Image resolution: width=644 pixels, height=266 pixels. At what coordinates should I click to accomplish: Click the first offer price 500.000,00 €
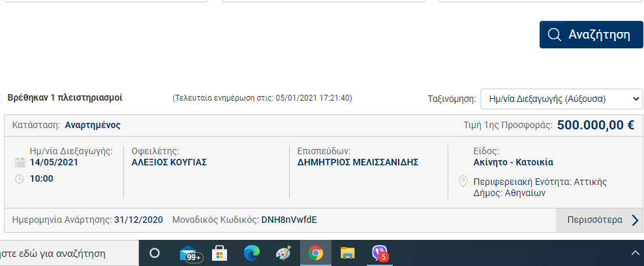(x=596, y=125)
